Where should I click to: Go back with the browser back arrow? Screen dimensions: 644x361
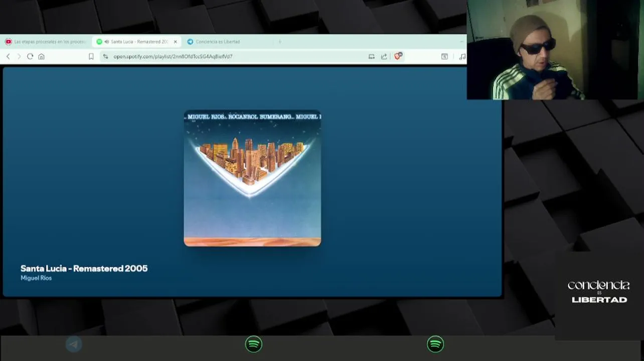click(x=8, y=57)
